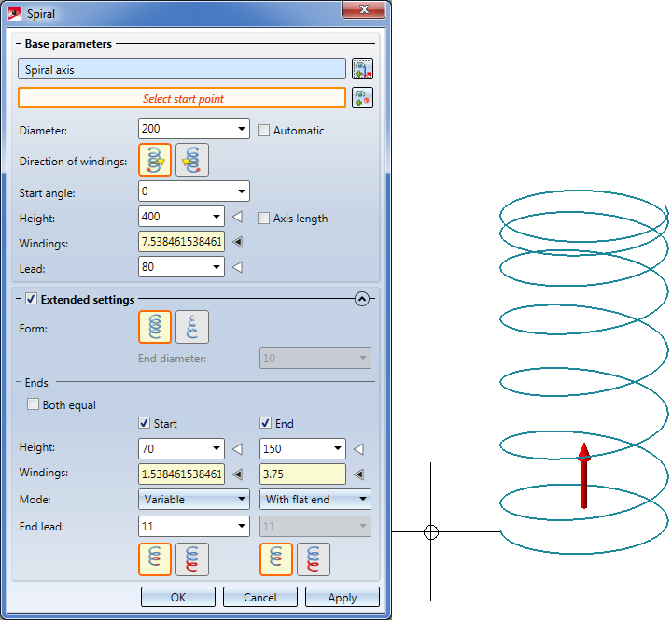The height and width of the screenshot is (622, 672).
Task: Open the Start Mode dropdown set to Variable
Action: tap(194, 500)
